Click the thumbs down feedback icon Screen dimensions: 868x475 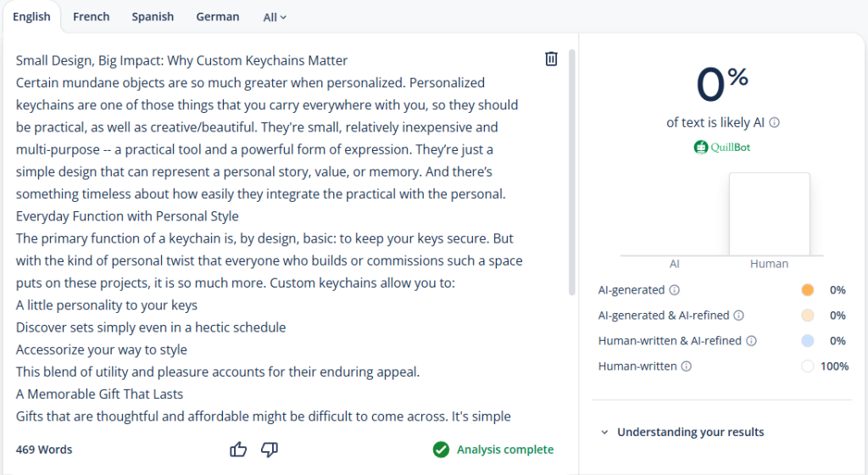[270, 450]
